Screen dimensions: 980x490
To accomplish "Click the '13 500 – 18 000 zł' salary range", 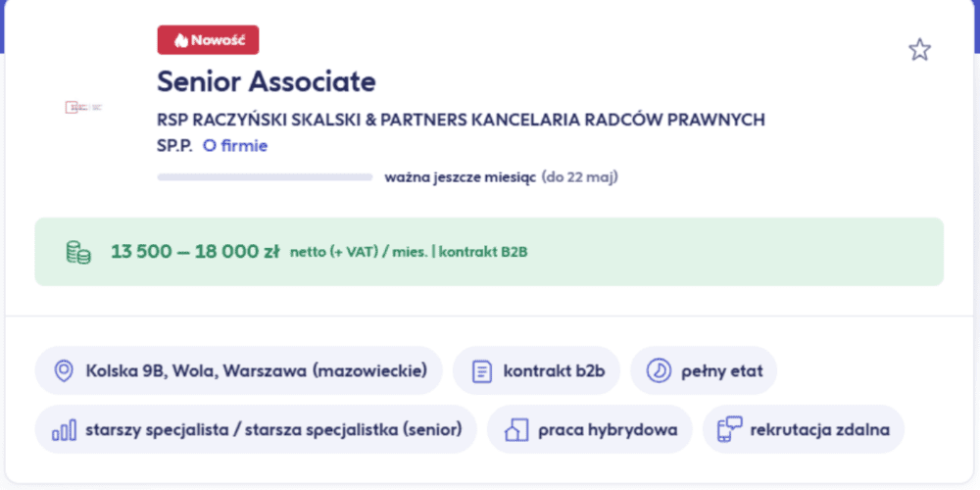I will click(x=196, y=252).
